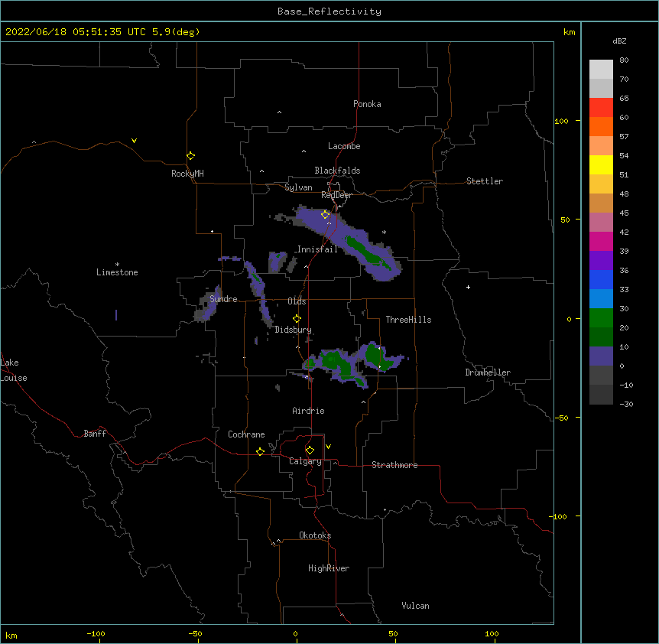The image size is (659, 644).
Task: Click the Limestone label
Action: pyautogui.click(x=117, y=272)
